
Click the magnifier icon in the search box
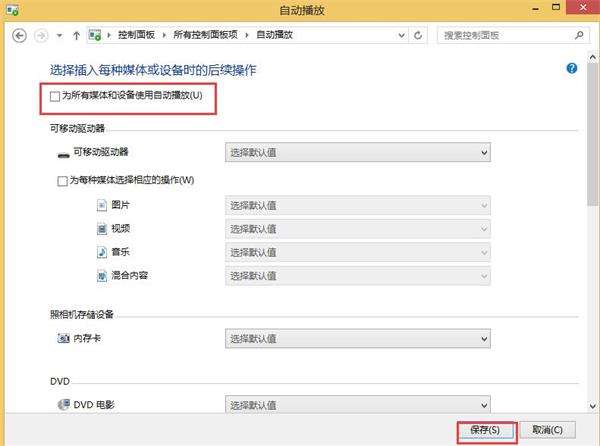(579, 35)
